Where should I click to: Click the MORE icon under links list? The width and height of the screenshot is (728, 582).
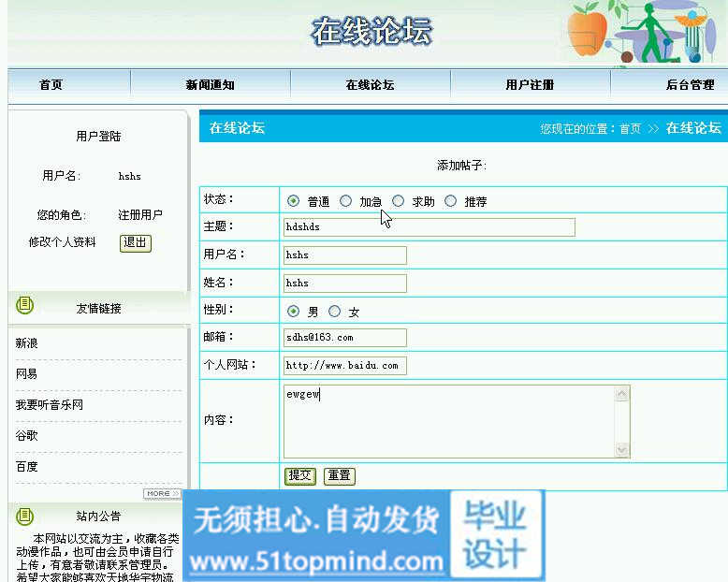coord(161,493)
